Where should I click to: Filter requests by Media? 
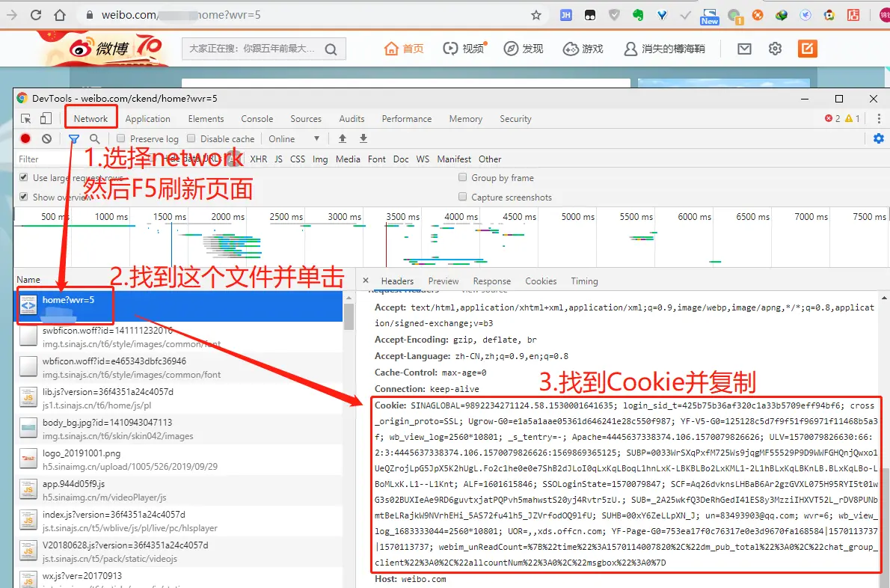[348, 159]
